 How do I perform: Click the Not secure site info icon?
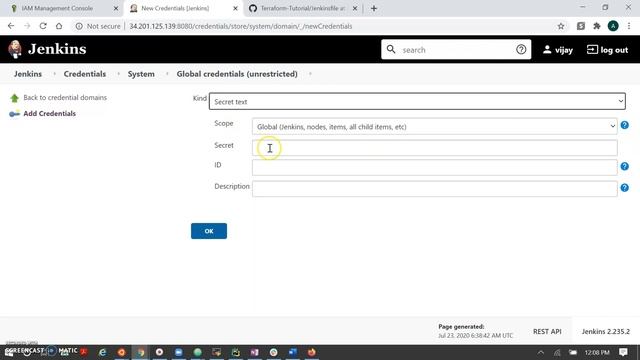(x=79, y=26)
